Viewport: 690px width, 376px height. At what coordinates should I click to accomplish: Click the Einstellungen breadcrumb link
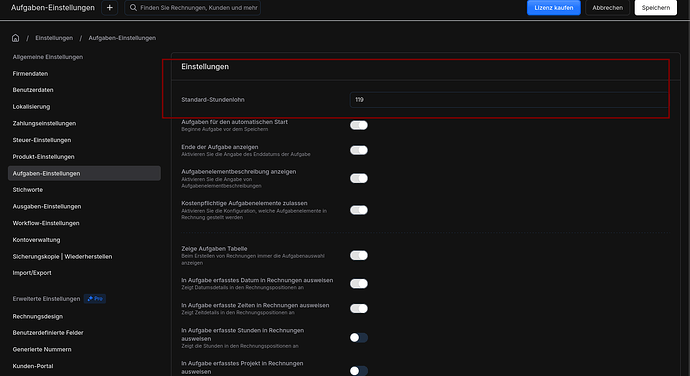54,38
